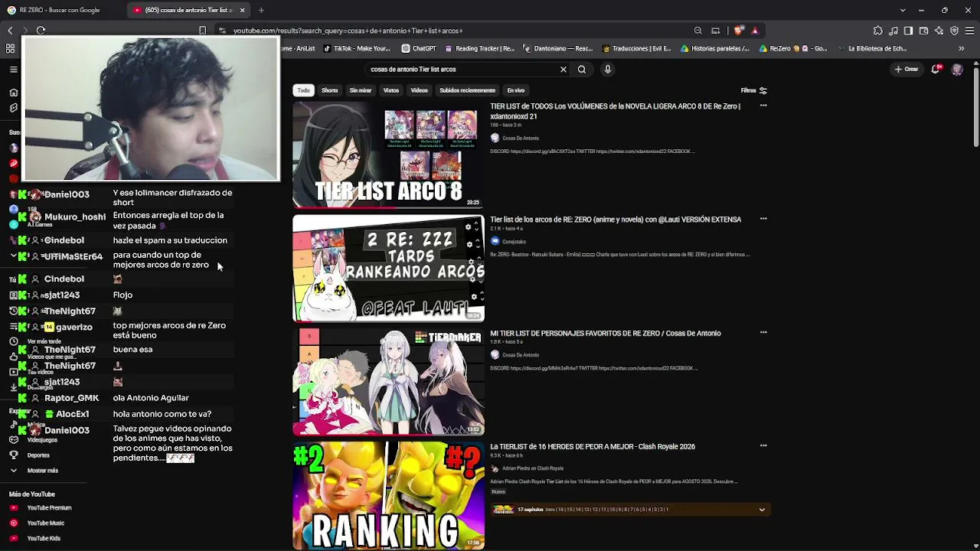
Task: Select the En vivo filter chip
Action: [x=516, y=90]
